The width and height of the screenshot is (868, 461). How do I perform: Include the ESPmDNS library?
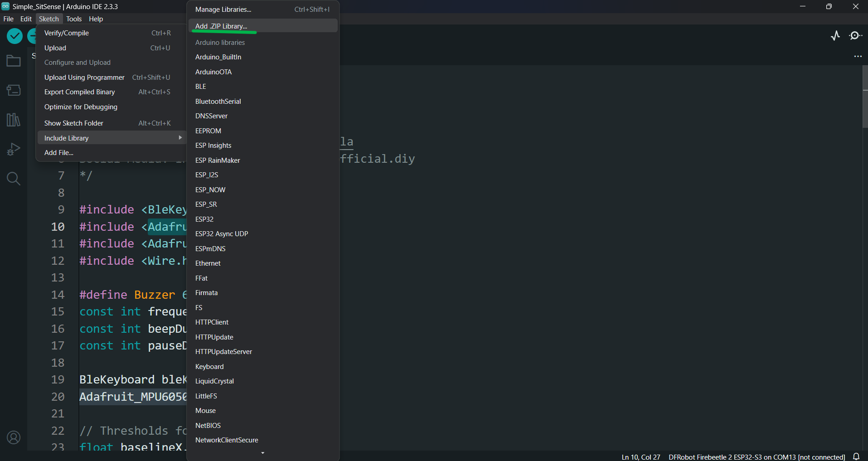pyautogui.click(x=263, y=249)
